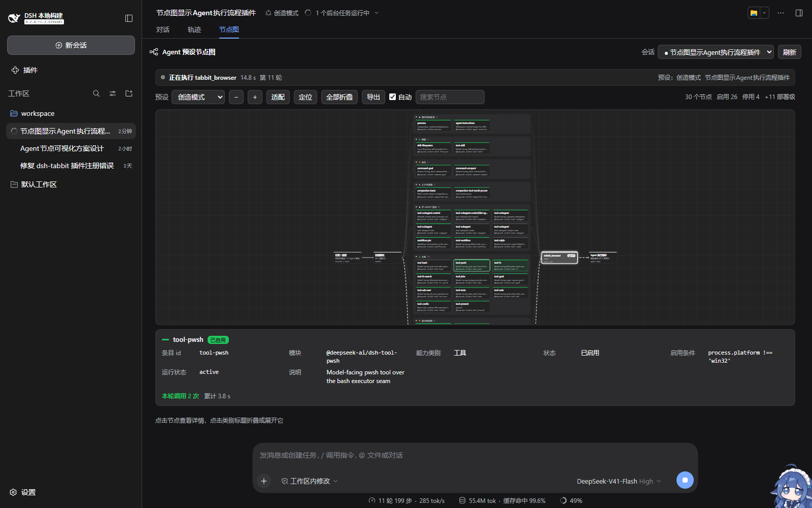Viewport: 812px width, 508px height.
Task: Click the context usage 49% indicator
Action: tap(571, 500)
